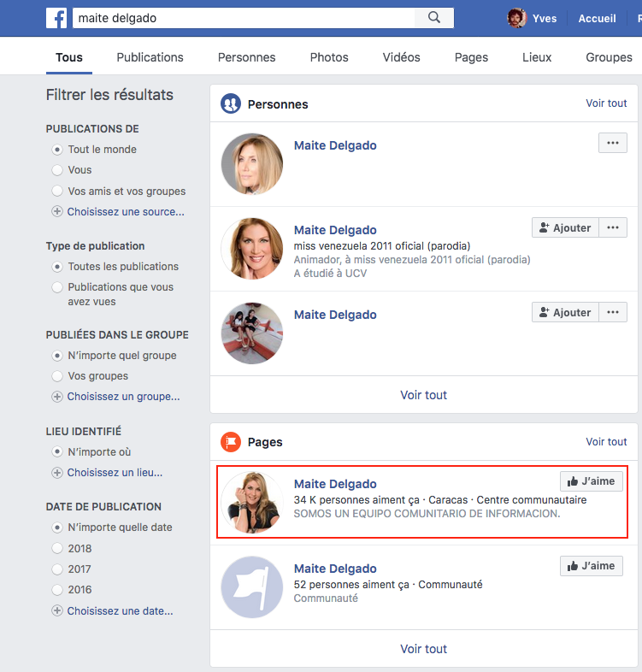
Task: Switch to the Publications tab
Action: pos(150,57)
